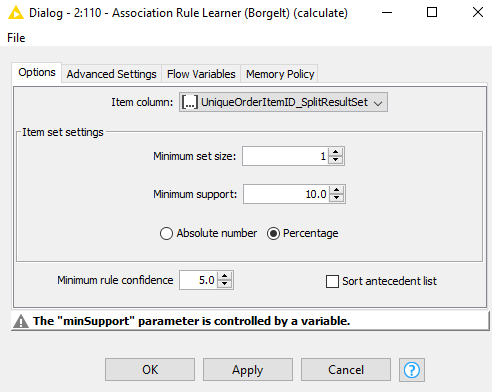
Task: Select the Absolute number radio button
Action: [166, 234]
